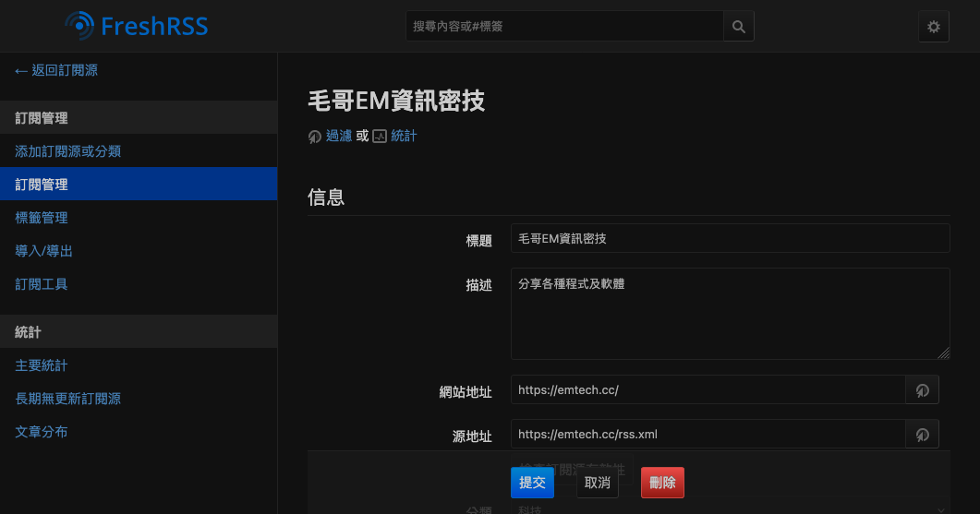Viewport: 980px width, 514px height.
Task: Click the 過濾 link under the feed title
Action: (339, 137)
